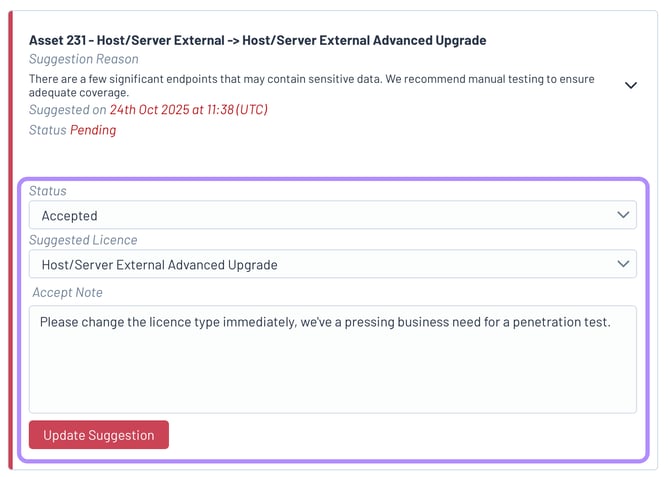Click the Accept Note field label

point(67,292)
